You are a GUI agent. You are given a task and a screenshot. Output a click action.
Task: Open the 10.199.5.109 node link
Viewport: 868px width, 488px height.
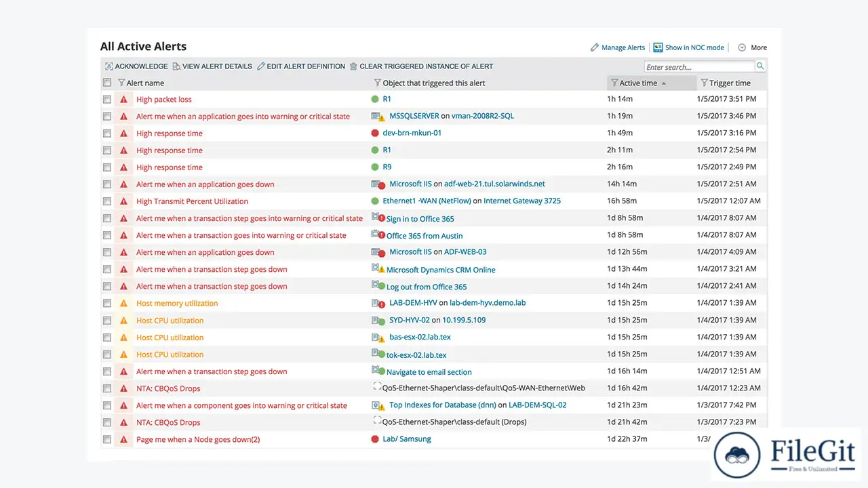[464, 320]
